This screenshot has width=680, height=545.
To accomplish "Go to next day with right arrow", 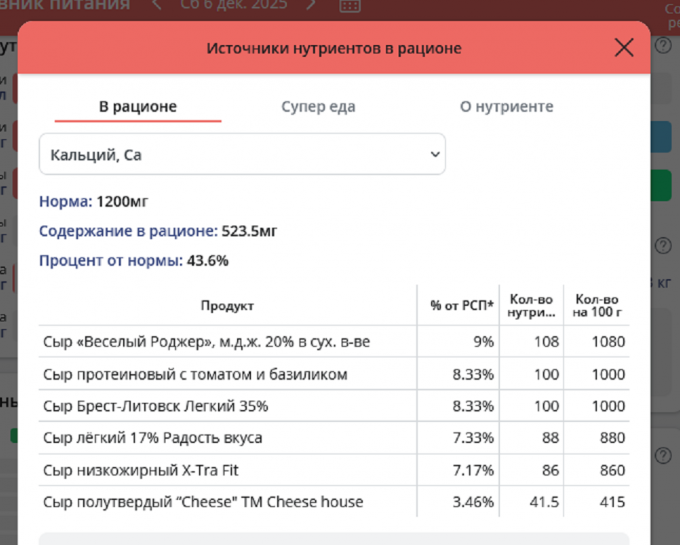I will pyautogui.click(x=311, y=6).
